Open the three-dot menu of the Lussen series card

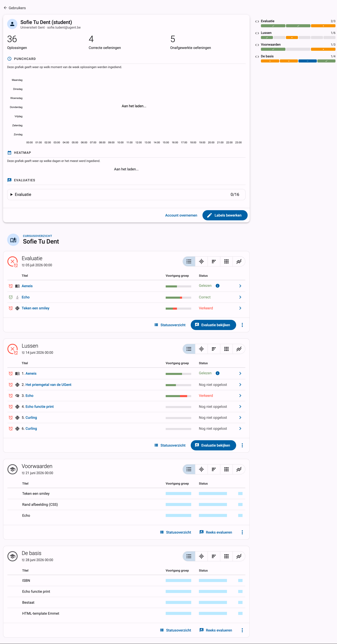click(242, 445)
